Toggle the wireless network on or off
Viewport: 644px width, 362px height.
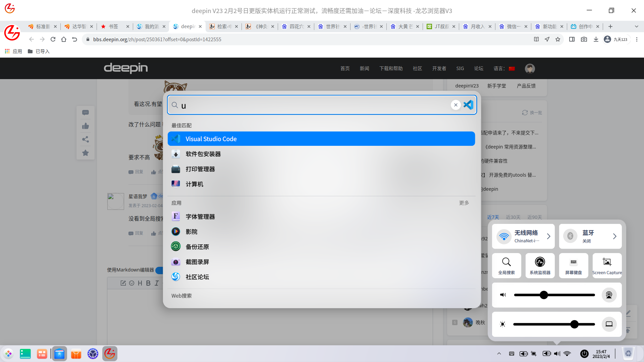click(x=504, y=236)
